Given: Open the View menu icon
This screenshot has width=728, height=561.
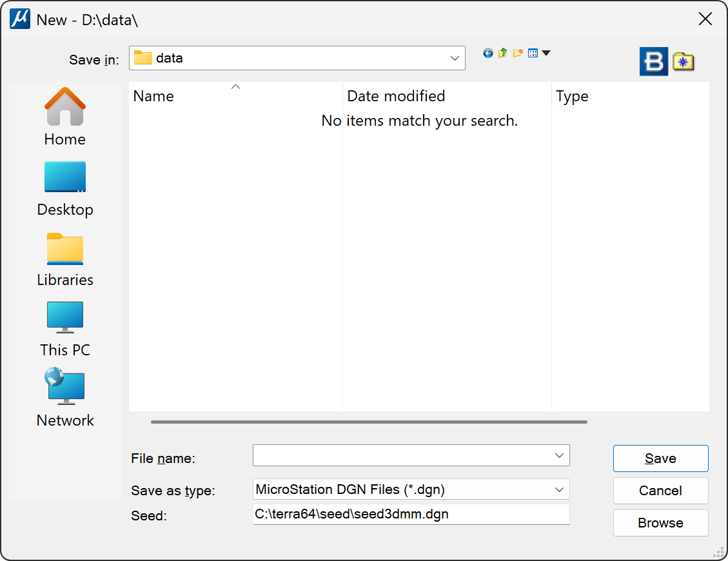Looking at the screenshot, I should pyautogui.click(x=533, y=54).
